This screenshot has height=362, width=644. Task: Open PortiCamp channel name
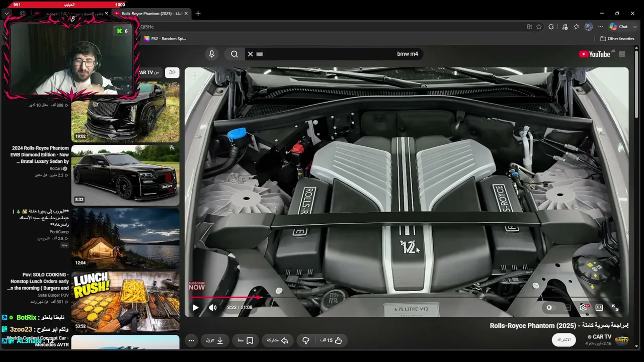(59, 232)
